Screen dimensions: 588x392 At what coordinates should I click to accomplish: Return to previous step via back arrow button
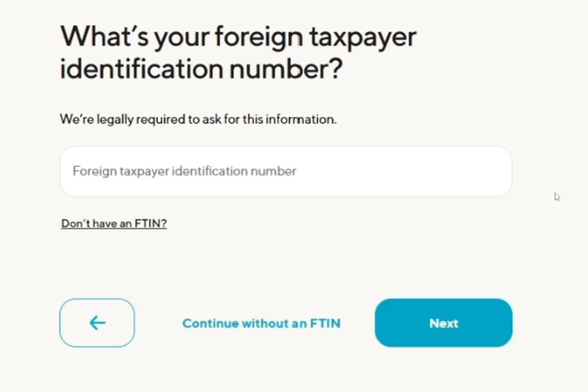click(x=97, y=323)
